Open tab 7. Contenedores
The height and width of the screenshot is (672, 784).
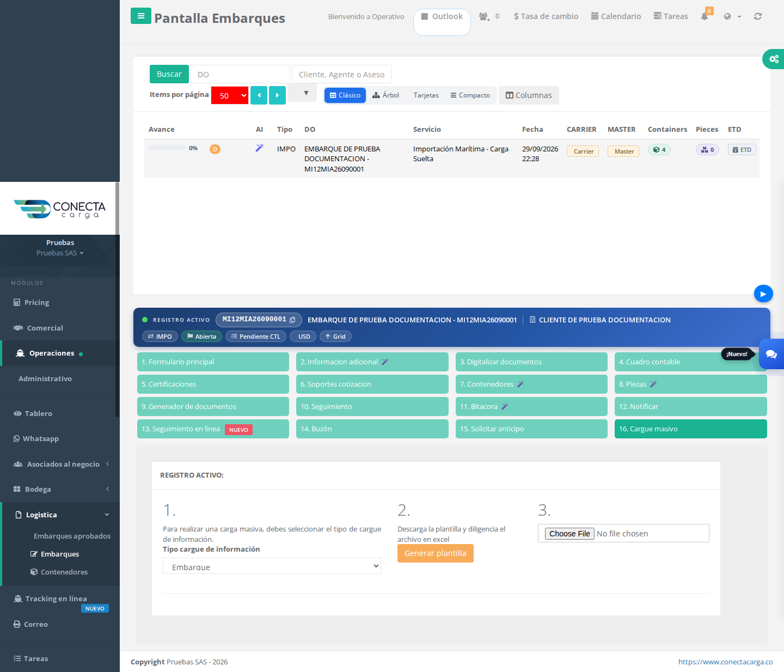point(531,384)
